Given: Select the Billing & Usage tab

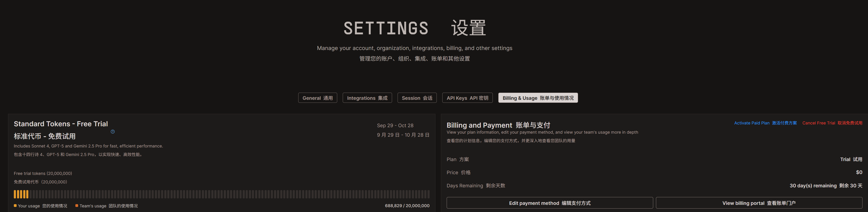Looking at the screenshot, I should point(538,98).
